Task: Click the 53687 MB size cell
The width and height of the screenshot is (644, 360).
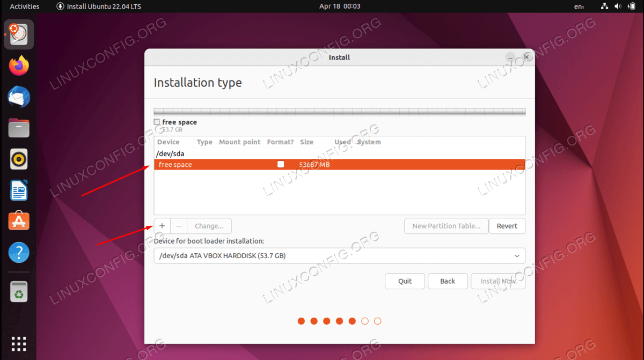Action: (314, 165)
